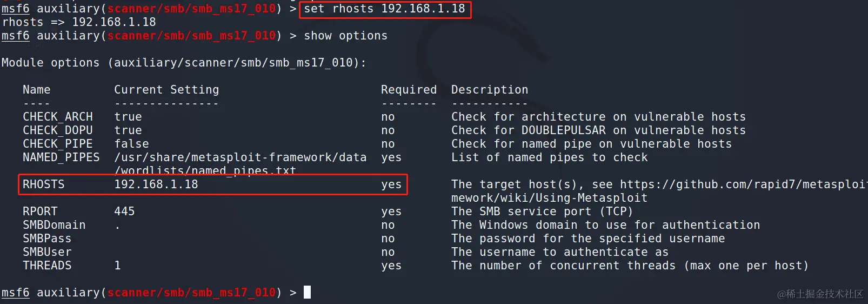Select the CHECK_DOPU option name
868x304 pixels.
pos(58,130)
